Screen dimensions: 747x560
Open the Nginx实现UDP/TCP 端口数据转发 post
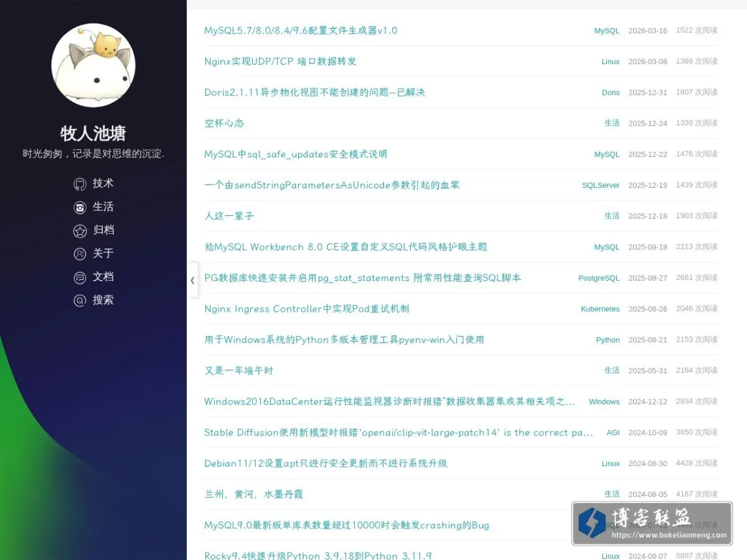click(x=280, y=61)
